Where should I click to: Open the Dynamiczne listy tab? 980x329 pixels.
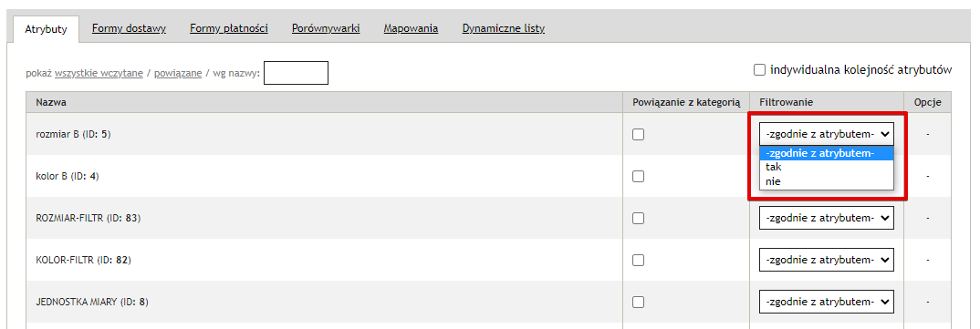point(503,29)
